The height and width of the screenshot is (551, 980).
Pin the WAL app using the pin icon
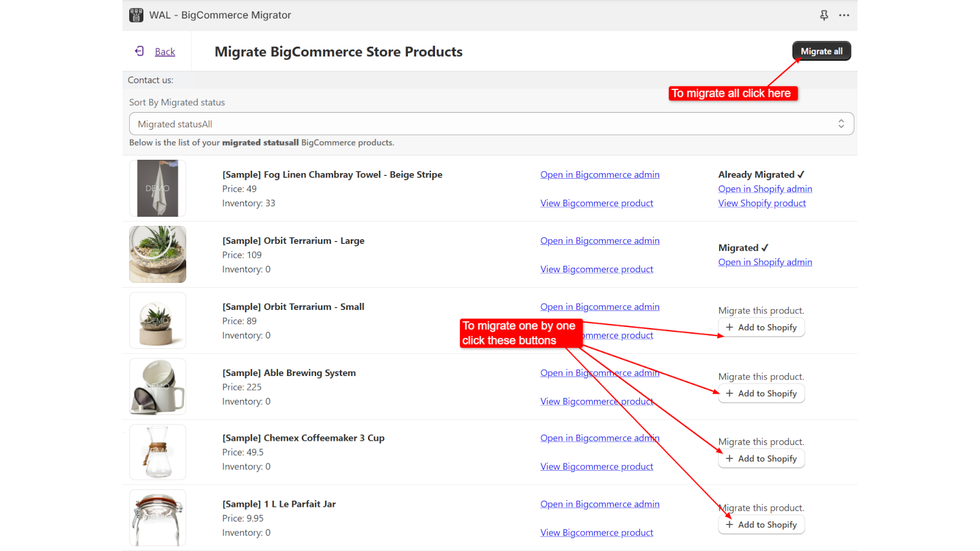click(x=824, y=15)
